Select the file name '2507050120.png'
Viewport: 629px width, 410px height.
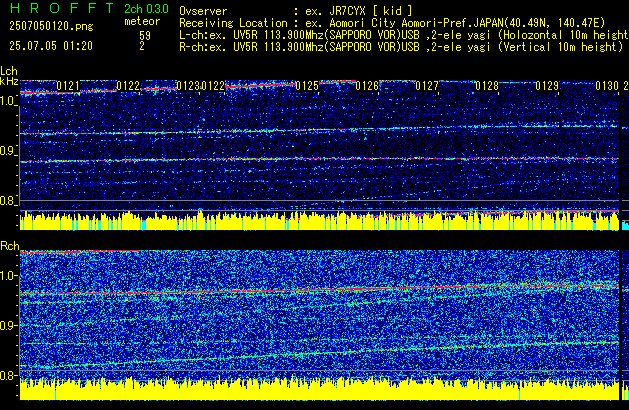tap(51, 26)
